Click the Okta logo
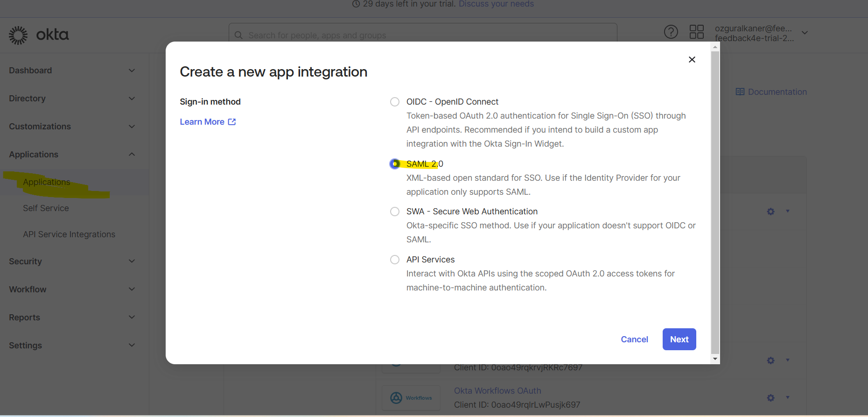This screenshot has width=868, height=417. coord(39,35)
